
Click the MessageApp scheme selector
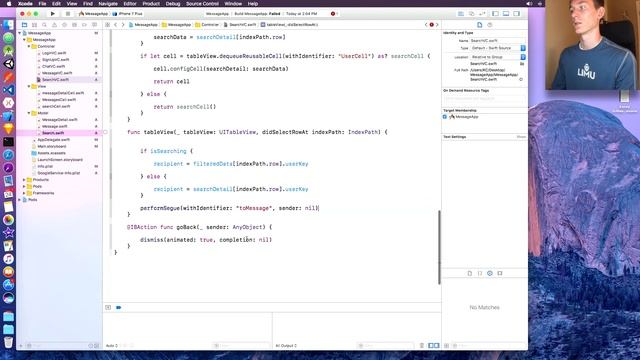click(94, 14)
